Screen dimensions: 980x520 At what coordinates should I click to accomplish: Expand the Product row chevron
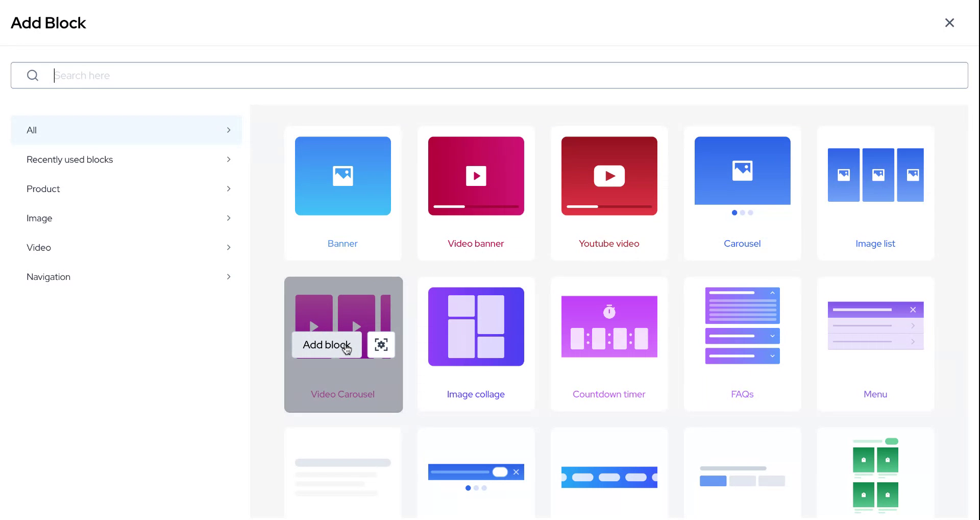[x=229, y=189]
